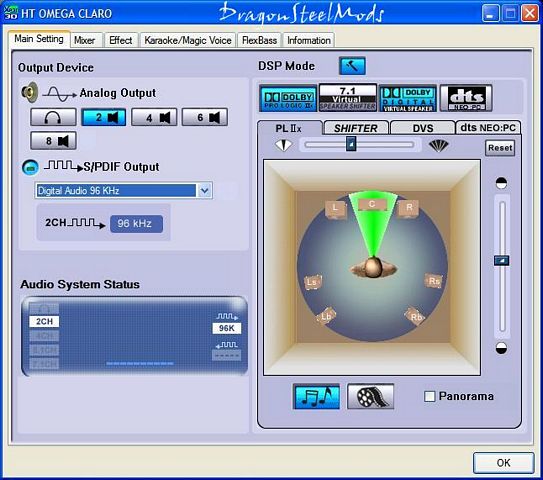Click the bottom circle icon below vertical slider
The height and width of the screenshot is (480, 543).
point(501,348)
